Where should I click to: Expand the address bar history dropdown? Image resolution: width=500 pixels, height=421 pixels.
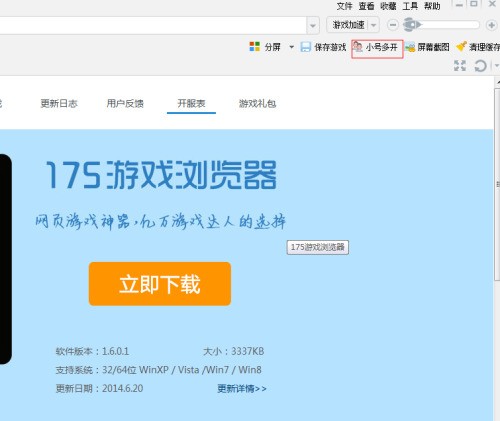(313, 25)
